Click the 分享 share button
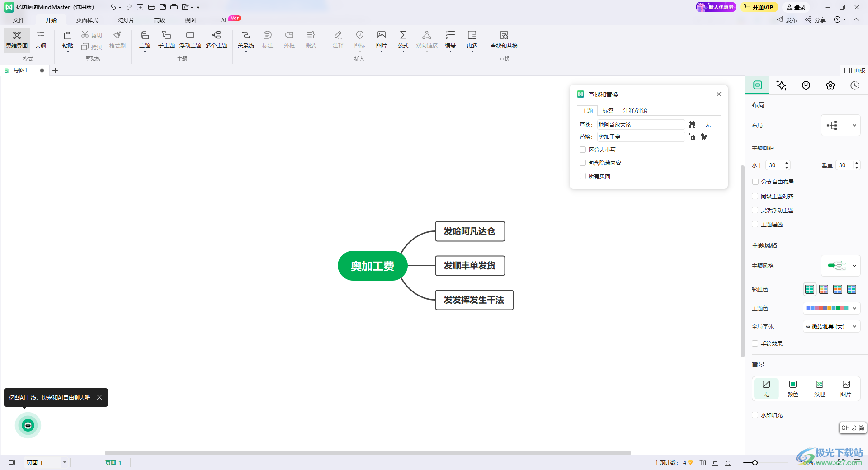 point(815,20)
